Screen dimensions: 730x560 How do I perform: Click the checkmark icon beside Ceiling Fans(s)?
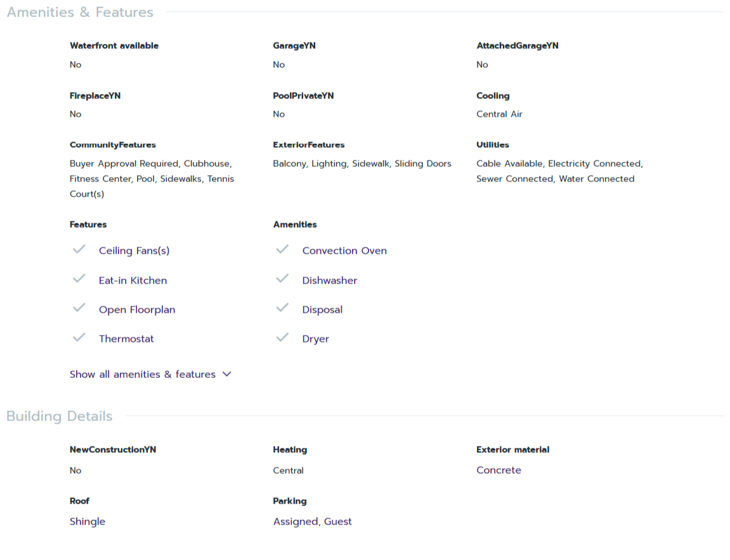pyautogui.click(x=79, y=250)
